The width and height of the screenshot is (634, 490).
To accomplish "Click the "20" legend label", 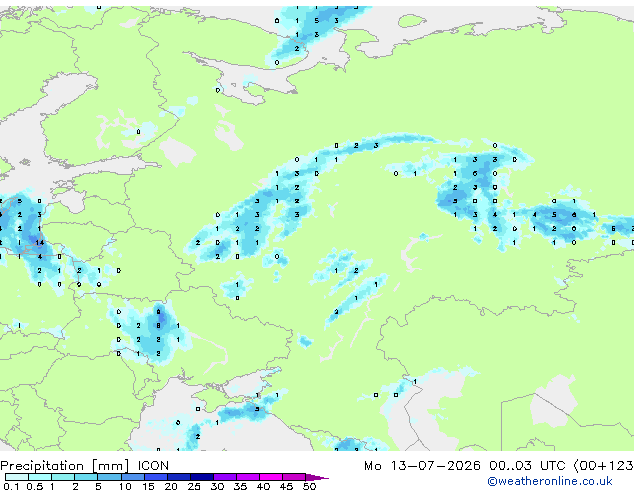I will click(171, 486).
